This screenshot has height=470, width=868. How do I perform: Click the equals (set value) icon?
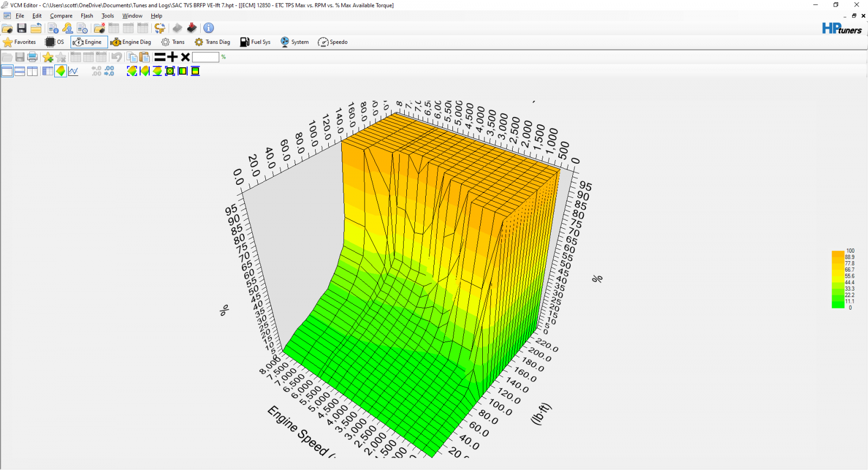click(159, 57)
